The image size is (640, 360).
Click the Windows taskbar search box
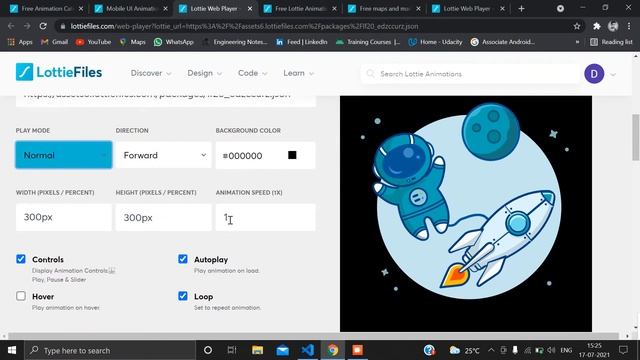pyautogui.click(x=110, y=350)
